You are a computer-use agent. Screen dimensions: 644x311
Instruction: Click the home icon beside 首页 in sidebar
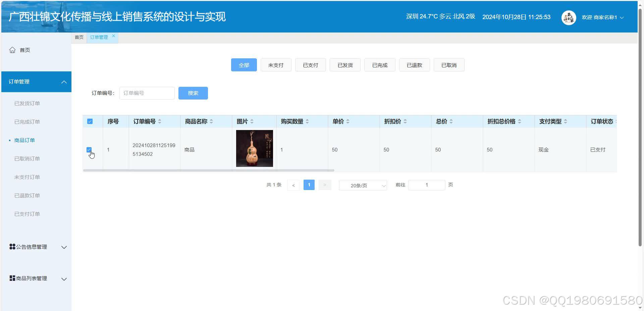[12, 50]
